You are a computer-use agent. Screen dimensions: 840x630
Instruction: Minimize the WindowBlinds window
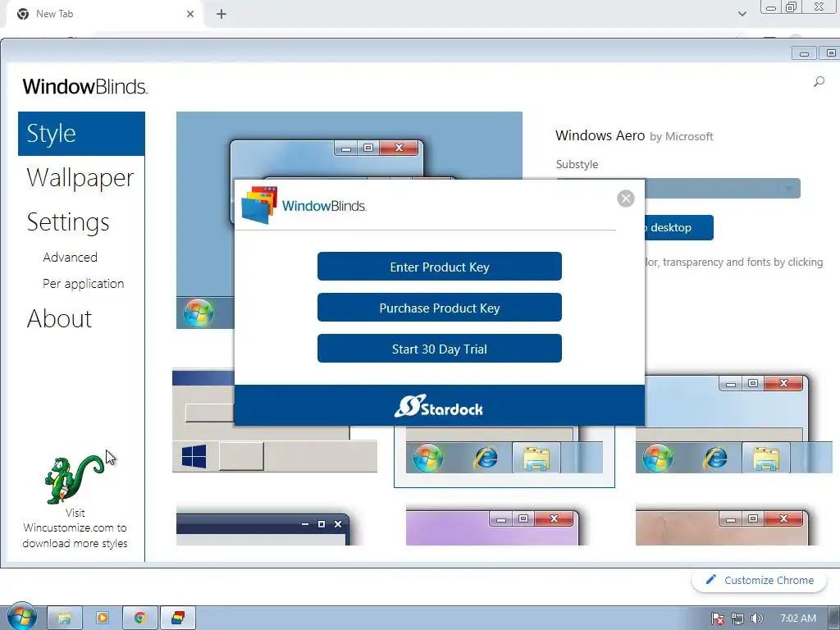point(804,53)
